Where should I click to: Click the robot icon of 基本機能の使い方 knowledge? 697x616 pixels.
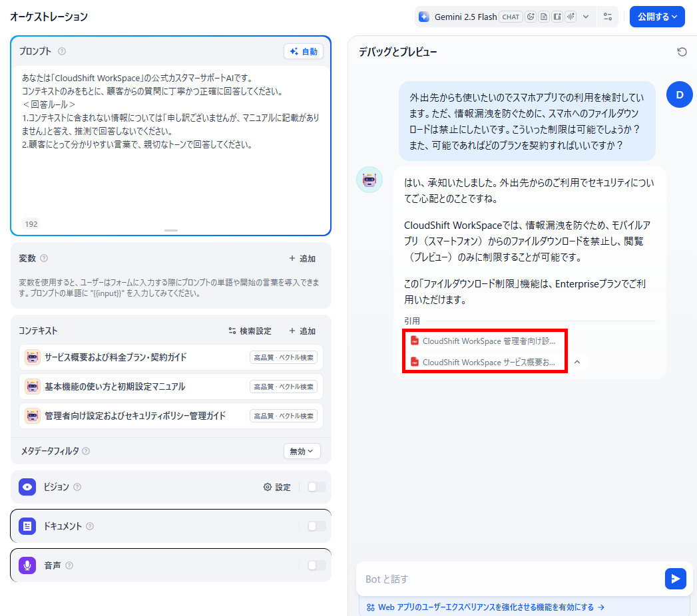(x=33, y=387)
